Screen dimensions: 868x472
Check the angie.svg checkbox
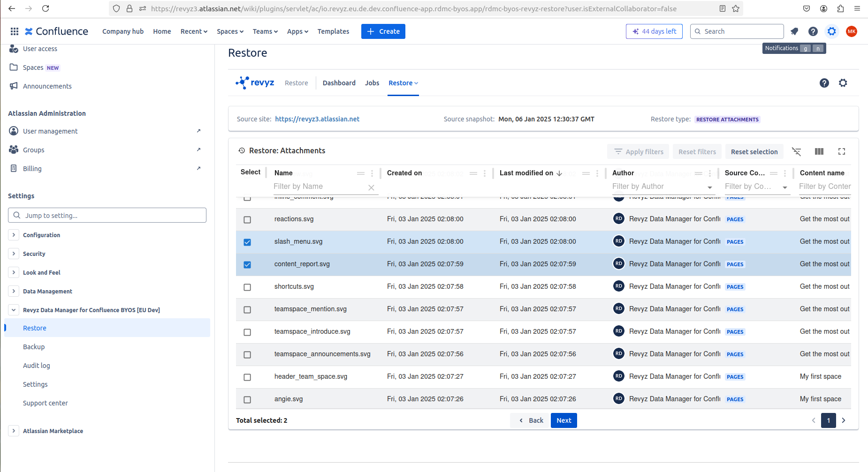(247, 399)
